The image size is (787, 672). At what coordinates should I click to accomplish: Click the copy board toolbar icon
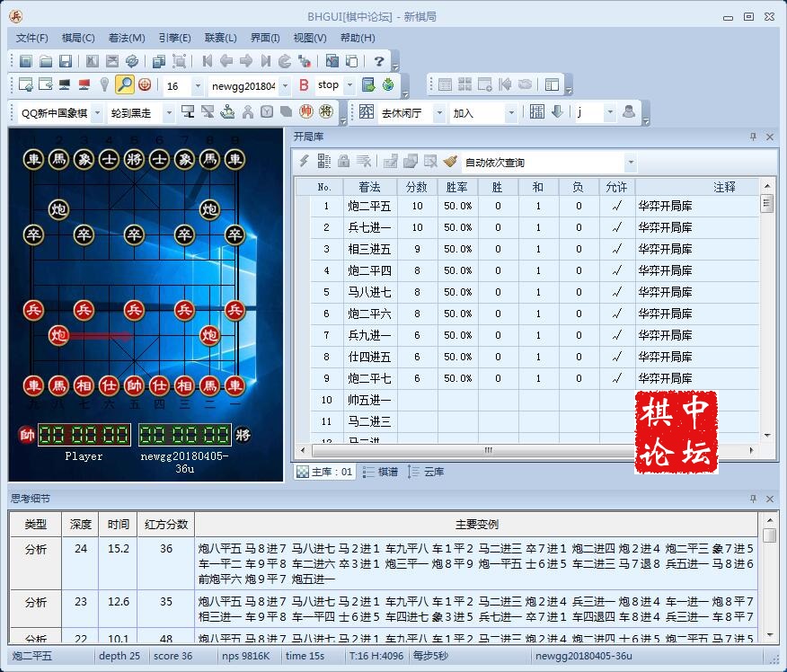click(159, 61)
